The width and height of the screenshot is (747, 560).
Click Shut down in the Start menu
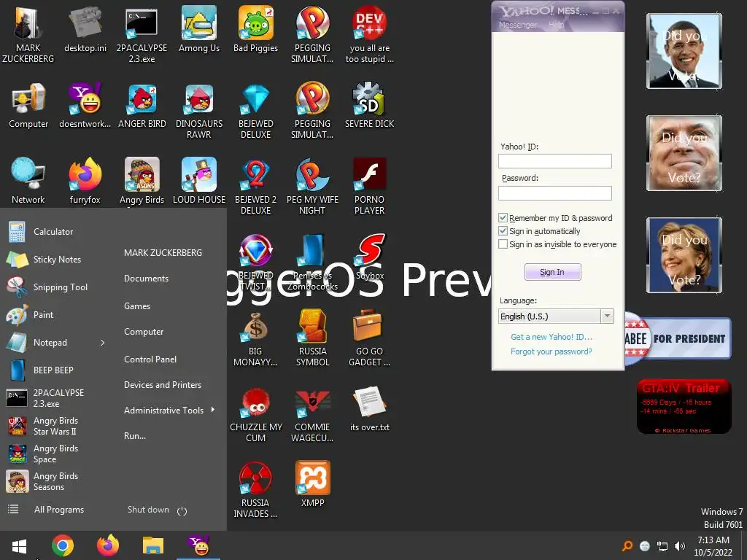click(x=148, y=510)
